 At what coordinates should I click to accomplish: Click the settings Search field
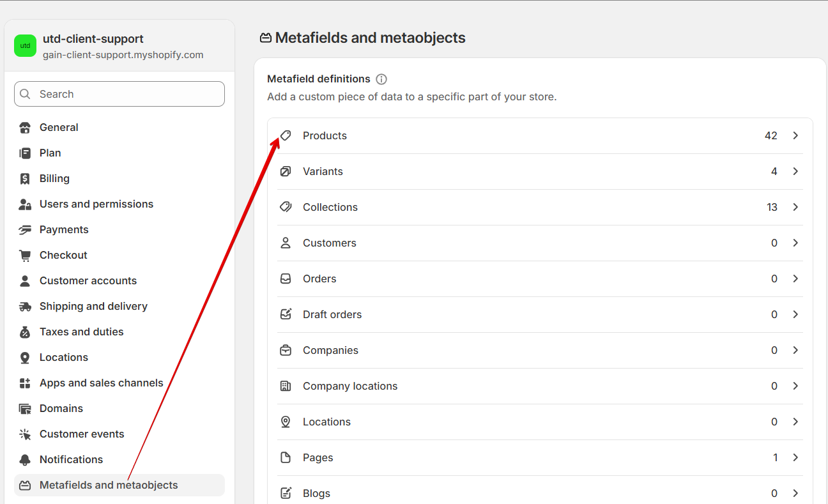119,94
